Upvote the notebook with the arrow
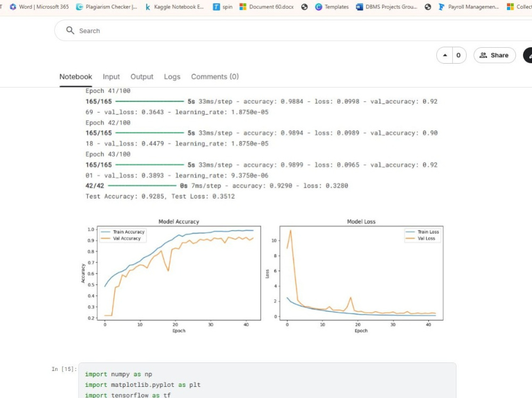 coord(445,55)
